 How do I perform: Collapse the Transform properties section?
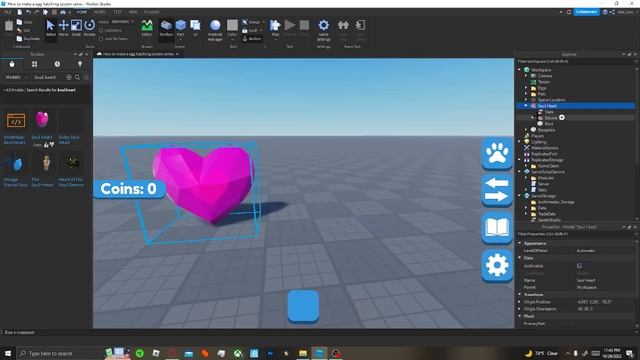click(520, 294)
